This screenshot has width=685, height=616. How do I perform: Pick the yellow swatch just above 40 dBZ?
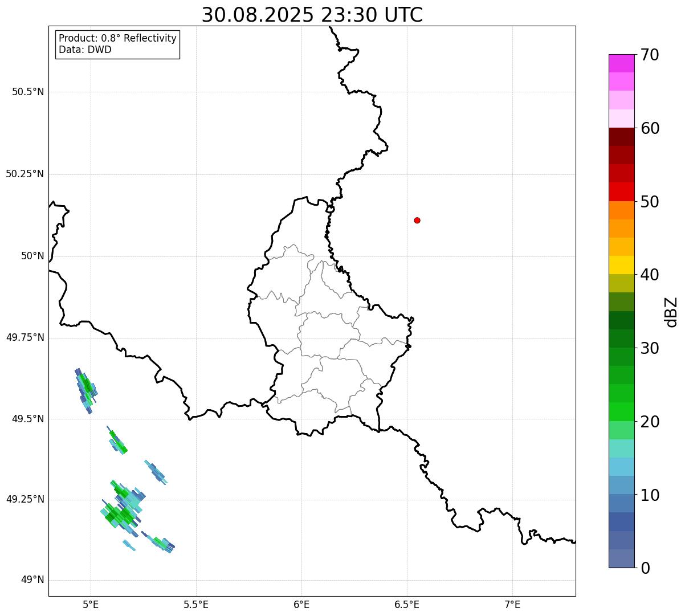pyautogui.click(x=621, y=265)
